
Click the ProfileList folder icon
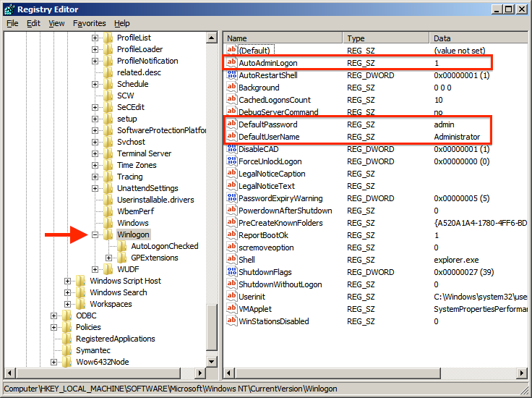point(108,38)
